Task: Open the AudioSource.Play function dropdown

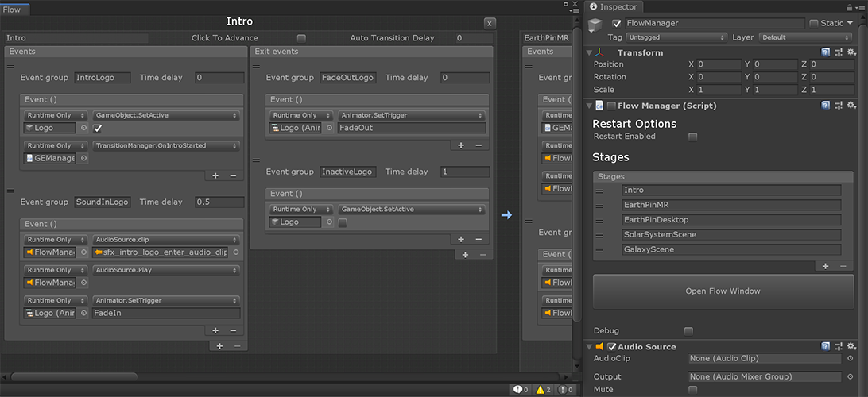Action: [x=166, y=271]
